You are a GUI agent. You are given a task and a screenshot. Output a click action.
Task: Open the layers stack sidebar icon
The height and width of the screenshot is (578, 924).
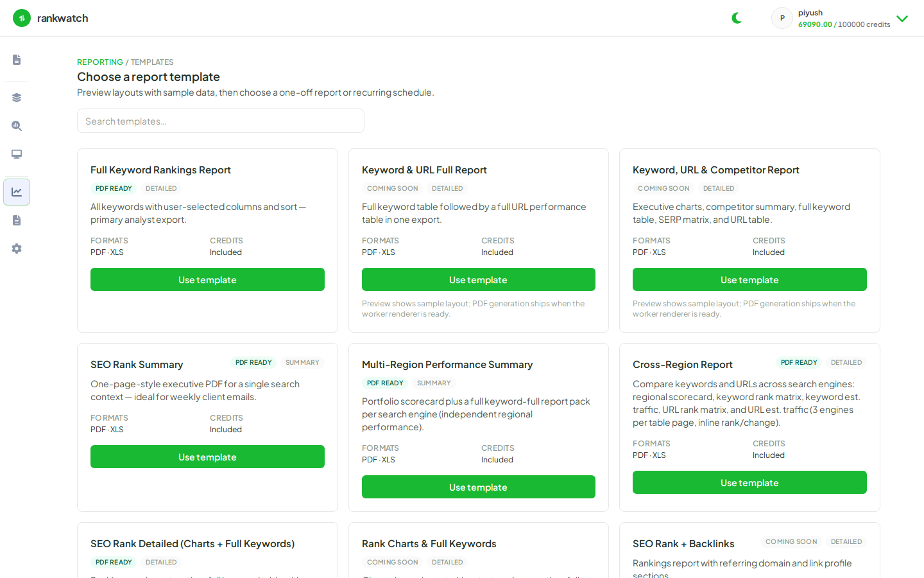pos(17,98)
